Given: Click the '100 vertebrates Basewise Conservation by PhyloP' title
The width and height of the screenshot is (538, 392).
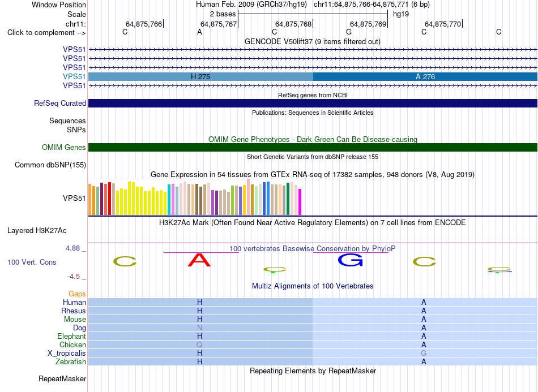Looking at the screenshot, I should pos(312,248).
